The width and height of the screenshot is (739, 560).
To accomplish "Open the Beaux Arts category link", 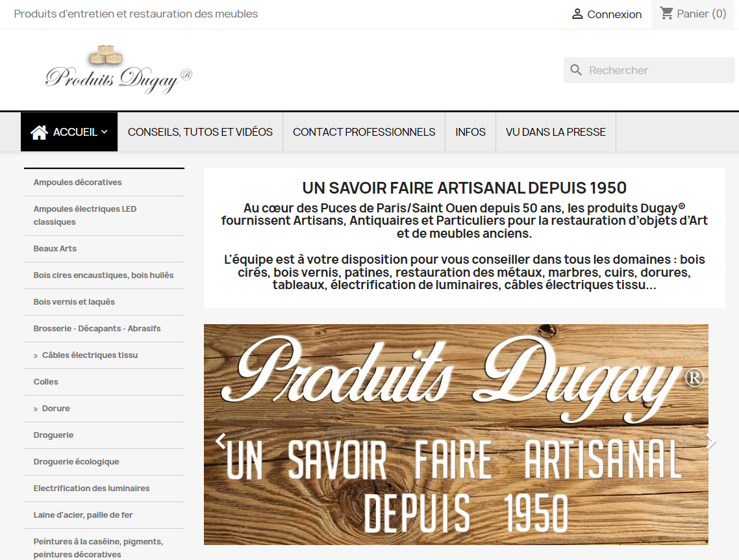I will point(55,249).
